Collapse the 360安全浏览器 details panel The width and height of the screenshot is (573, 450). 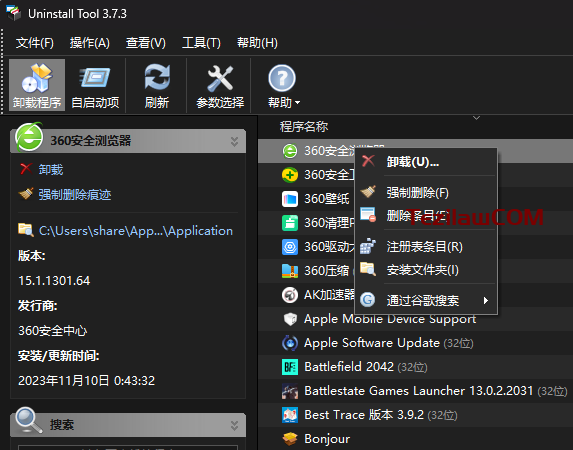[234, 141]
